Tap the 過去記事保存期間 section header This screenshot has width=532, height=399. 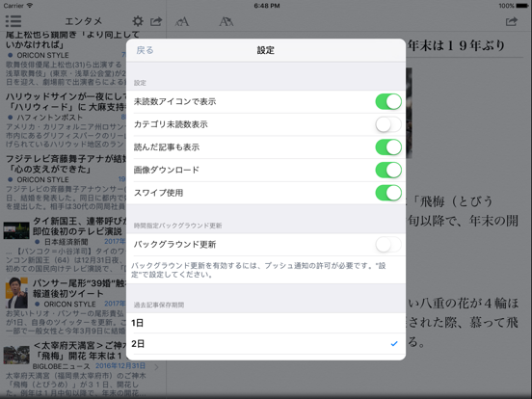pyautogui.click(x=159, y=305)
